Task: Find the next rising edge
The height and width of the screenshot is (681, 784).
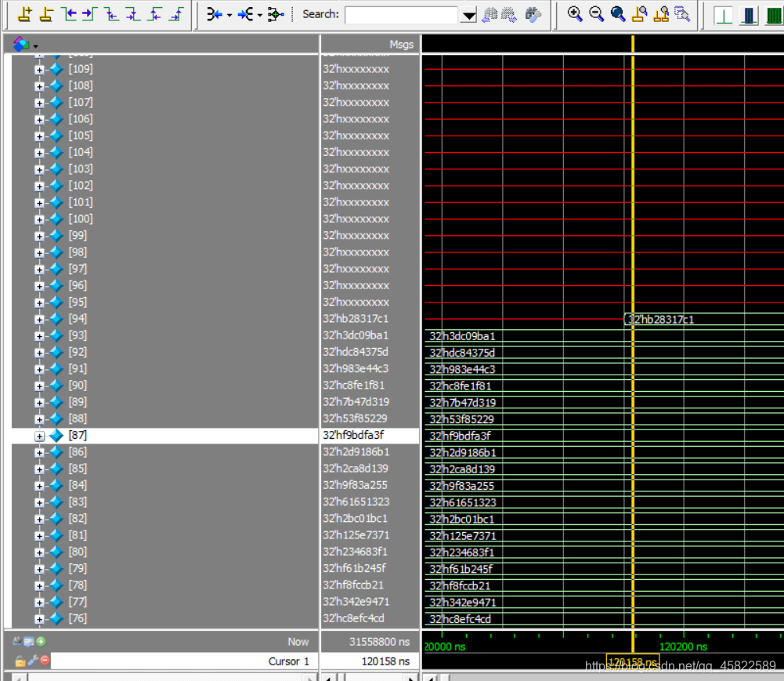Action: point(176,14)
